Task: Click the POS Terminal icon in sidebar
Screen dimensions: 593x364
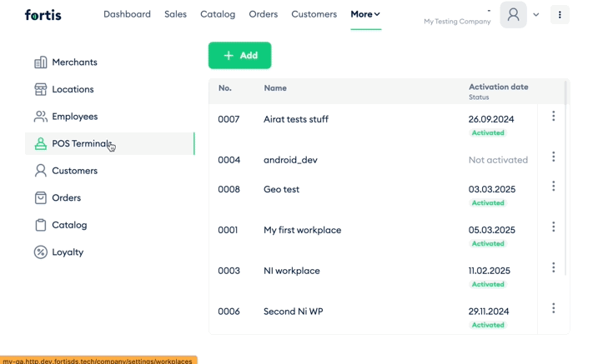Action: click(x=41, y=144)
